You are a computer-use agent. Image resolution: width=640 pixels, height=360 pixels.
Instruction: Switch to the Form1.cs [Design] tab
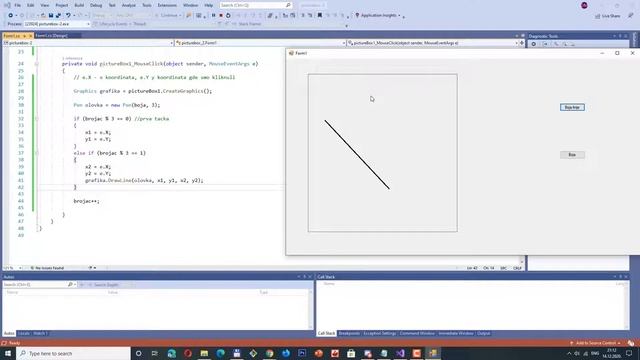point(51,36)
